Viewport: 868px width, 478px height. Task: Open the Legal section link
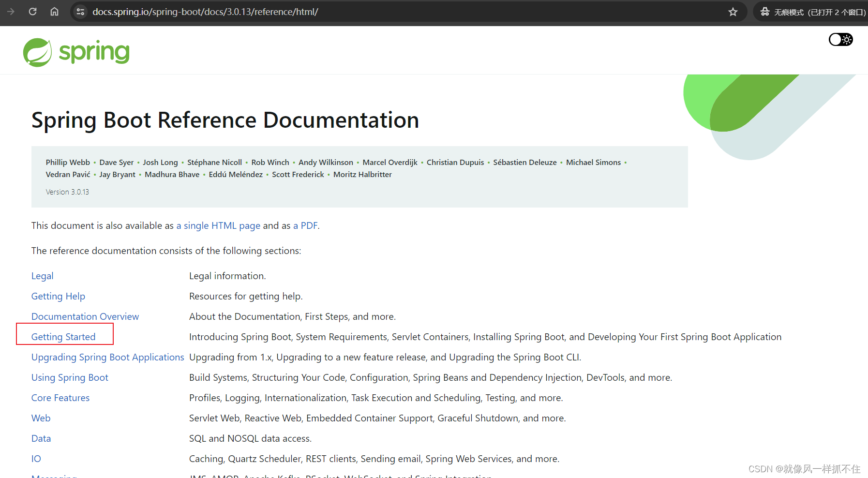pyautogui.click(x=43, y=276)
